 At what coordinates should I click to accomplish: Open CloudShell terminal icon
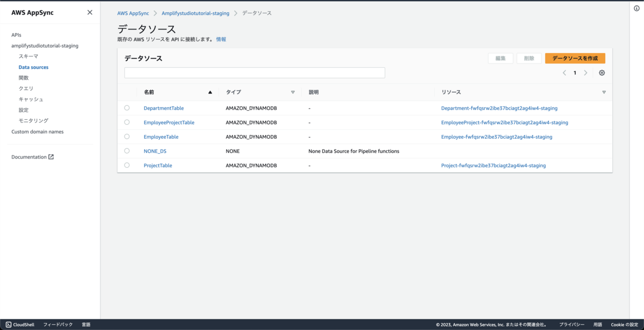click(x=9, y=325)
